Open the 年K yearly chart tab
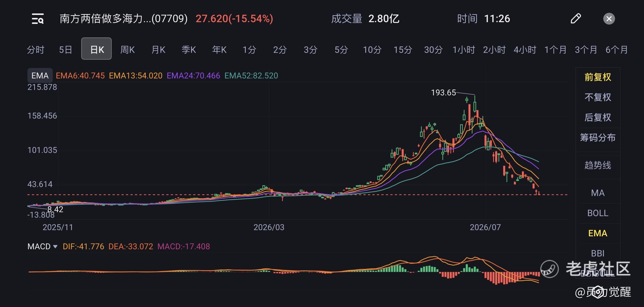 219,50
